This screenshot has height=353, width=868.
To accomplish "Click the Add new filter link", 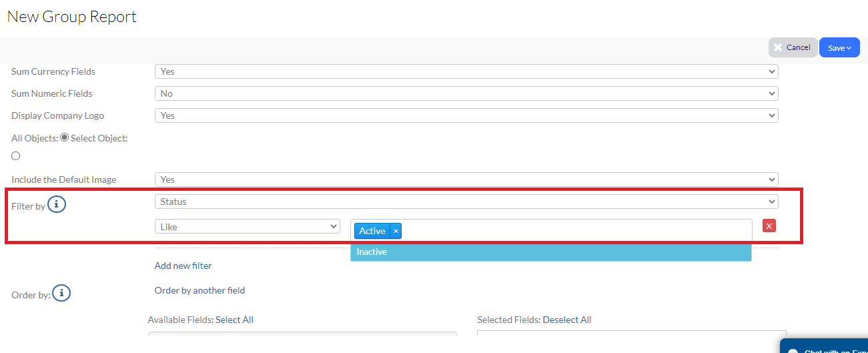I will click(x=183, y=266).
